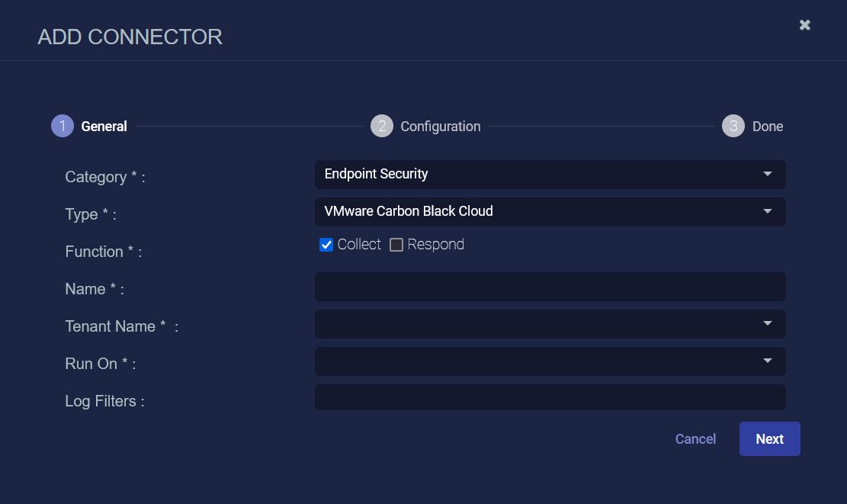Click the Collect checkbox label text

[x=359, y=244]
